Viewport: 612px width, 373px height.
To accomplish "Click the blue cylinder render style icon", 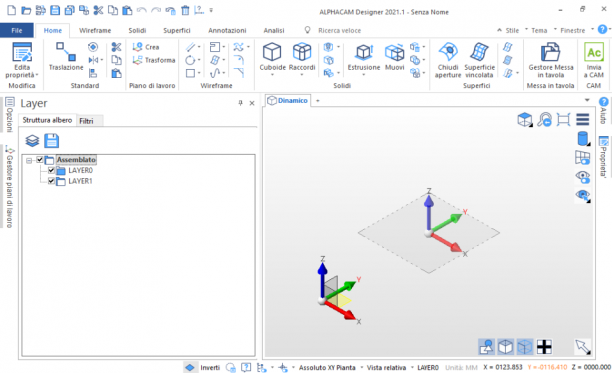I will tap(583, 139).
